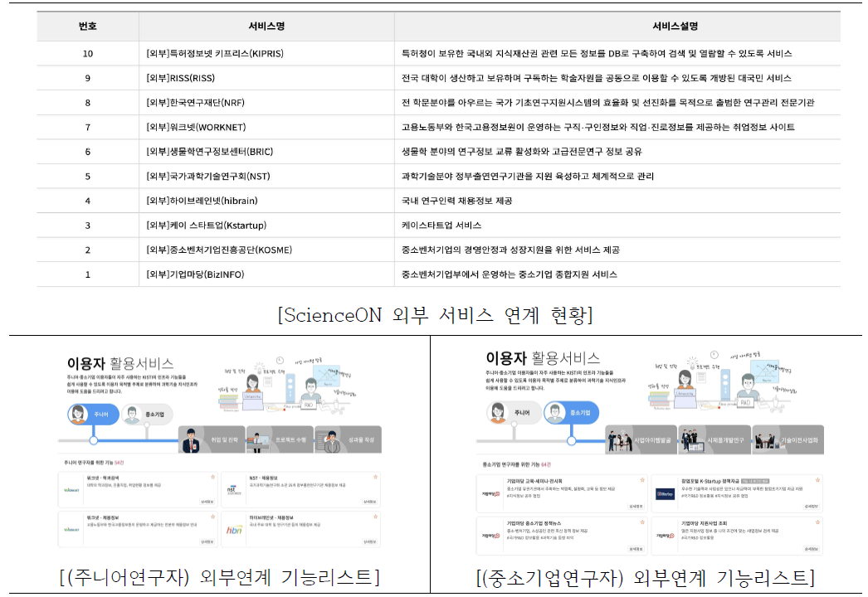868x597 pixels.
Task: Open the 기술이전사업화 stage
Action: tap(788, 439)
